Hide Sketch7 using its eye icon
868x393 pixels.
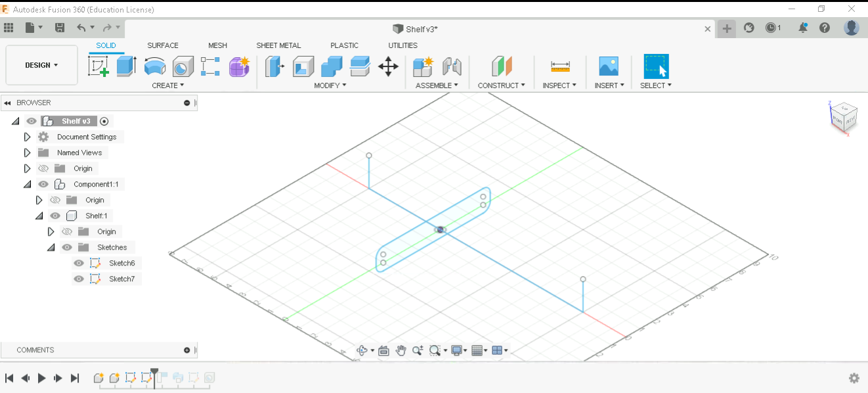pyautogui.click(x=79, y=279)
